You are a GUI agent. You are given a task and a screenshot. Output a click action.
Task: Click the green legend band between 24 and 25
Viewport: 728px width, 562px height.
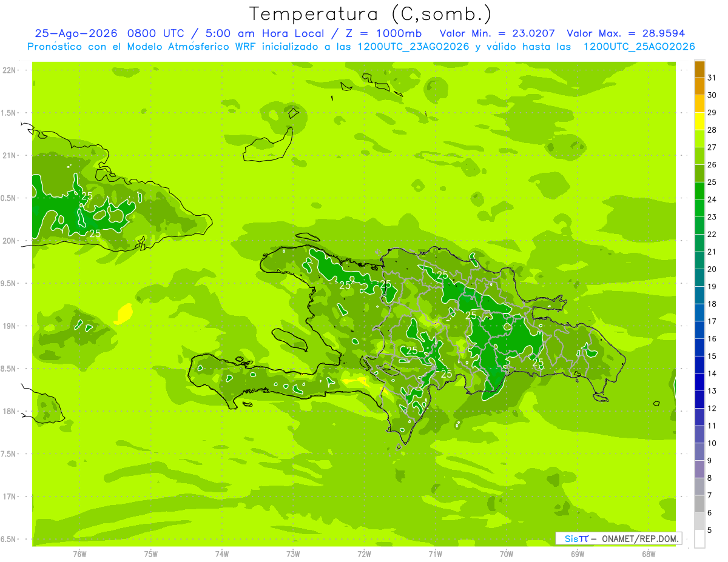point(699,191)
